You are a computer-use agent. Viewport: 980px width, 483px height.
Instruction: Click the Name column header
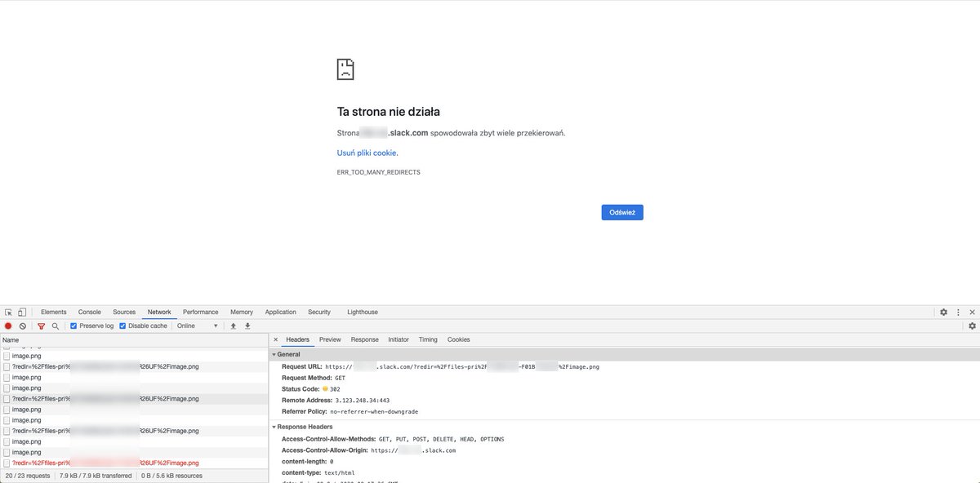134,339
